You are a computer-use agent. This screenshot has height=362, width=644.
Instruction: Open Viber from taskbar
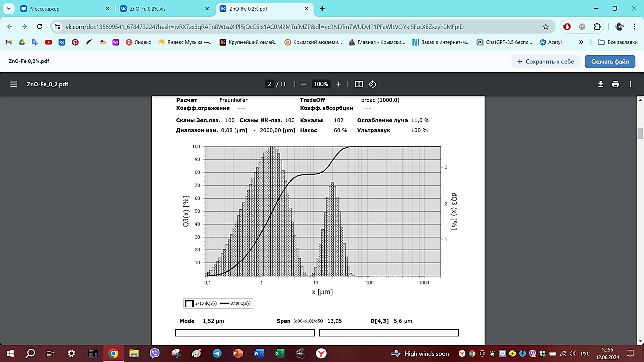tap(155, 353)
